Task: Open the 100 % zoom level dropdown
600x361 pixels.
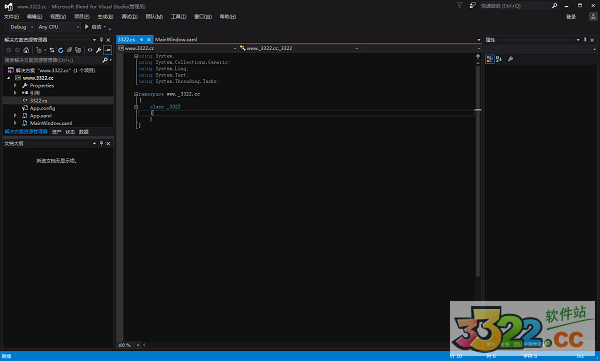Action: pyautogui.click(x=129, y=345)
